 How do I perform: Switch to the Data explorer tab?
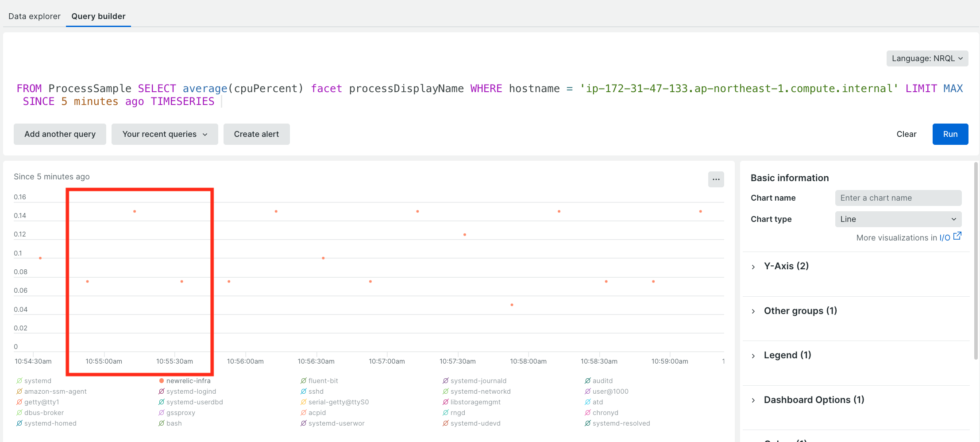[x=35, y=16]
